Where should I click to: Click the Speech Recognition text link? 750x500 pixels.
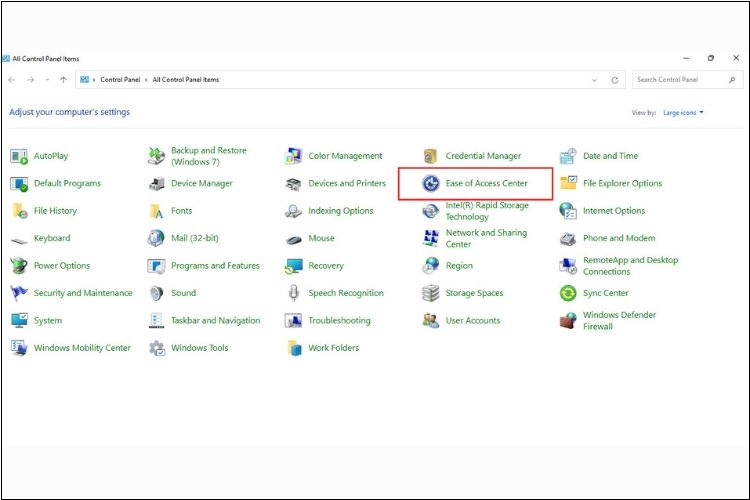coord(346,293)
